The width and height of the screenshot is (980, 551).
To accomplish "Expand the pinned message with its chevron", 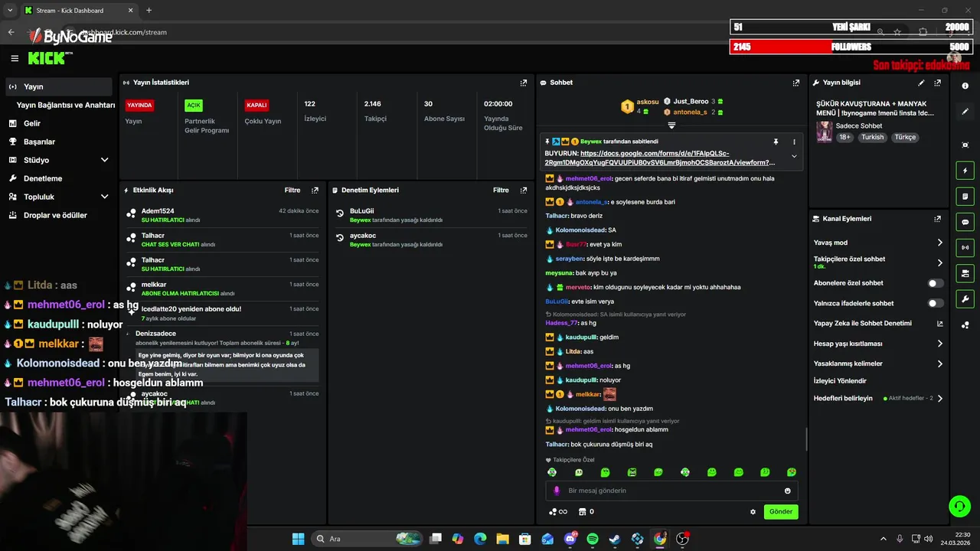I will pyautogui.click(x=794, y=156).
